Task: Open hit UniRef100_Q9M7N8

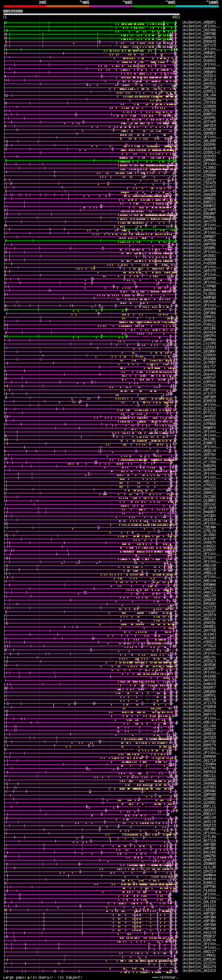Action: tap(199, 34)
